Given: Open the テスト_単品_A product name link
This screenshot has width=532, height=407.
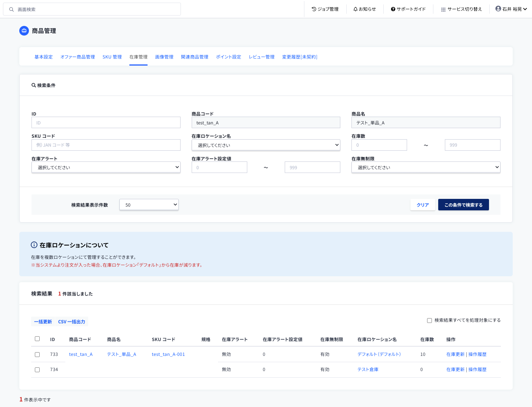Looking at the screenshot, I should click(x=122, y=354).
